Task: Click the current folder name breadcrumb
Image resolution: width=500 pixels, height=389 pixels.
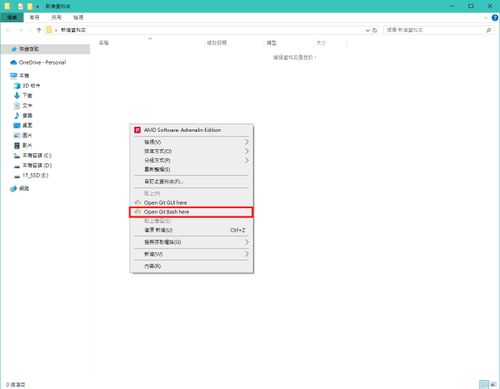Action: (x=73, y=30)
